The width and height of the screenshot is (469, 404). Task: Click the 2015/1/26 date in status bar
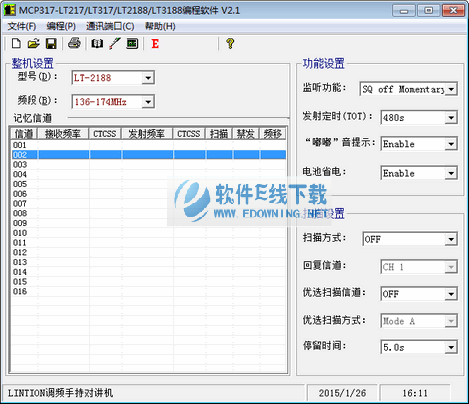pos(342,393)
